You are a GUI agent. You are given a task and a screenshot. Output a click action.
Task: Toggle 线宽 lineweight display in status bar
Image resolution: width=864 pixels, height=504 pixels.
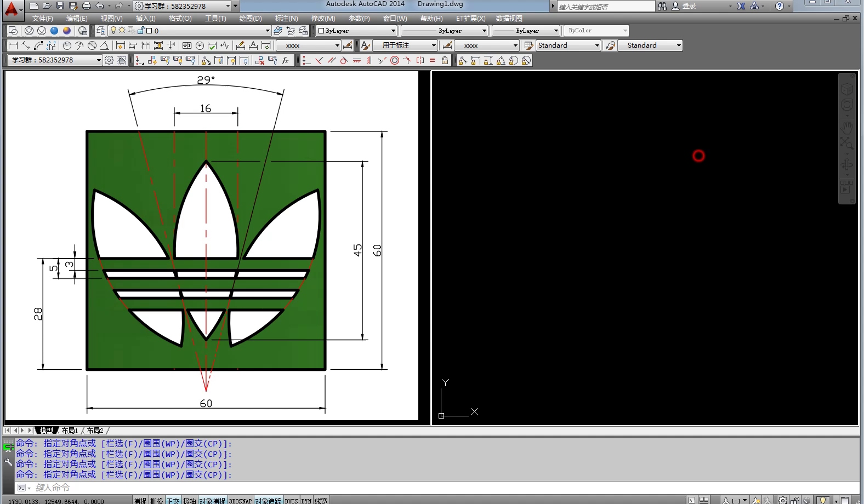321,500
